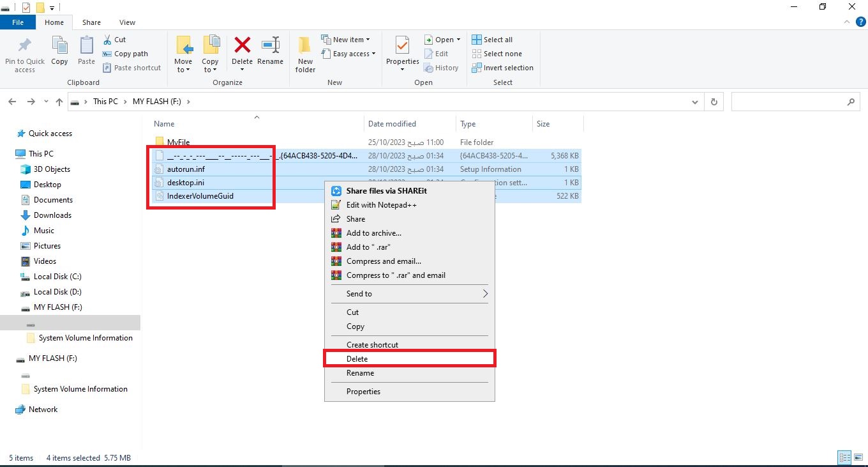Click the Paste clipboard icon
The height and width of the screenshot is (467, 868).
[86, 46]
